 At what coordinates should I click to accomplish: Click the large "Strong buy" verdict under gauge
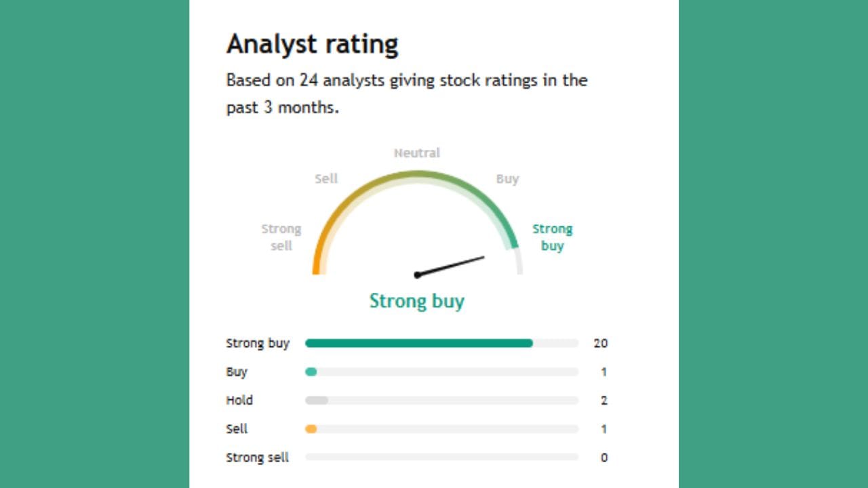[x=416, y=301]
